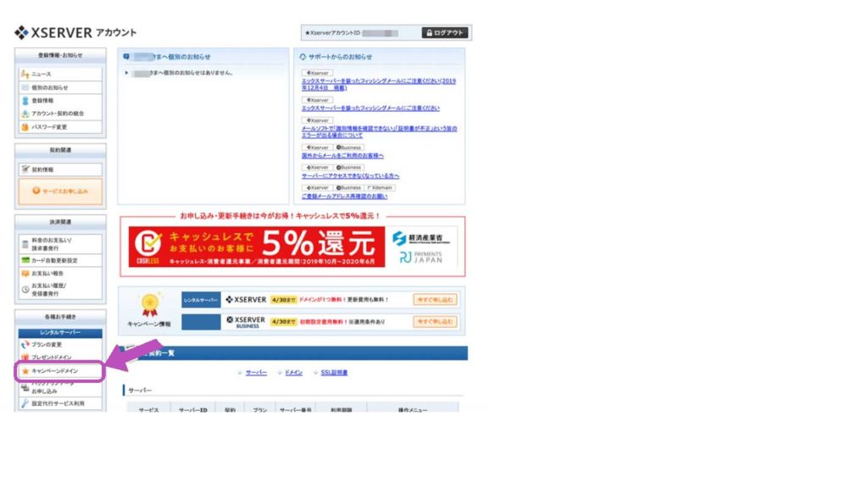Click the XSERVER BUSINESS campaign logo
Screen dimensions: 868x488
coord(246,322)
